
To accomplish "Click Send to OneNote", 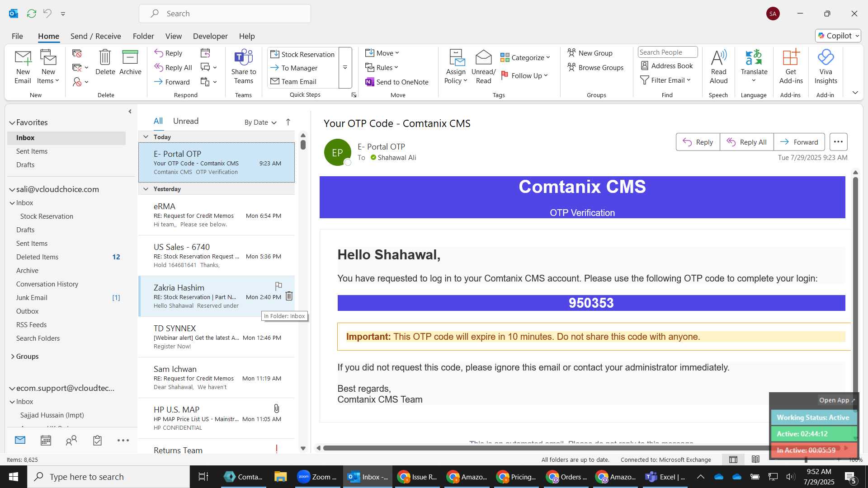I will coord(397,82).
